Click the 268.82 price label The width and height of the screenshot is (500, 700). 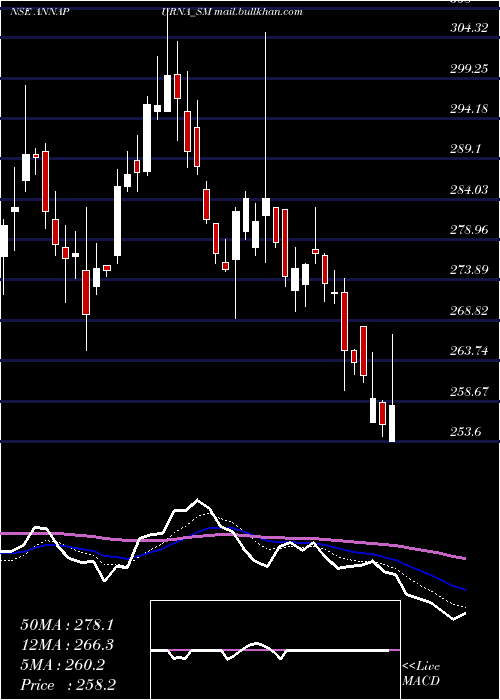click(469, 311)
